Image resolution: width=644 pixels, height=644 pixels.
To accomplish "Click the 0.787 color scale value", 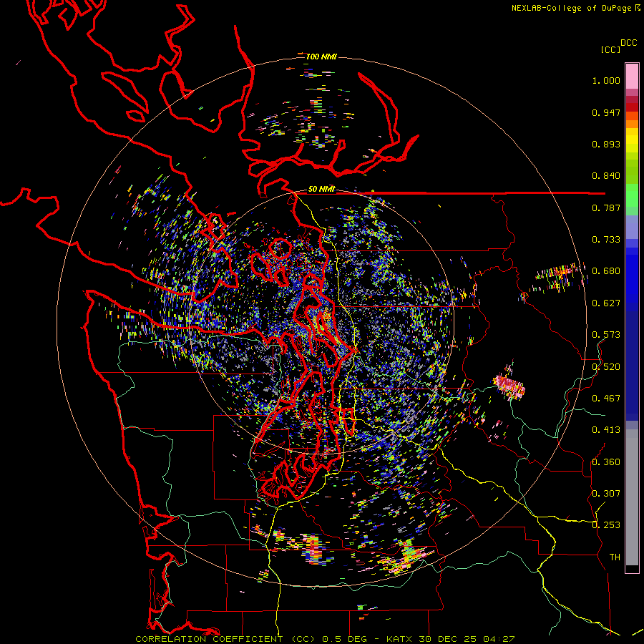I will pos(606,208).
